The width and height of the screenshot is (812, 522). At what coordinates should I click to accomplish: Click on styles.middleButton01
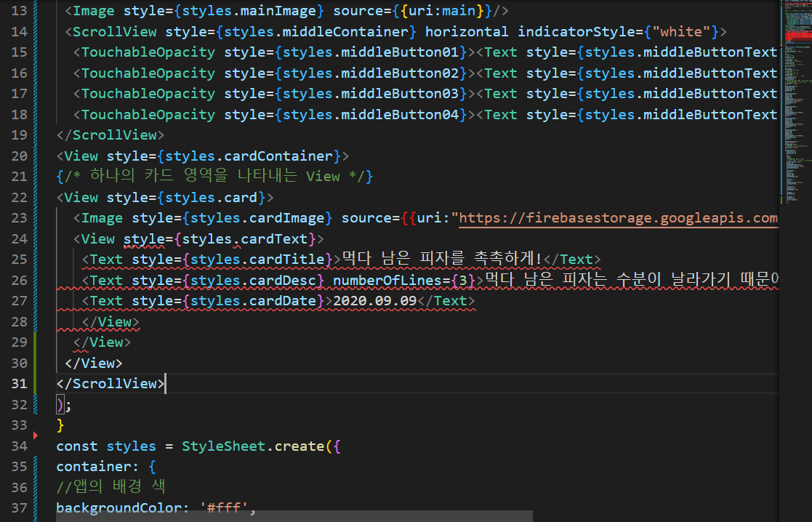click(371, 52)
